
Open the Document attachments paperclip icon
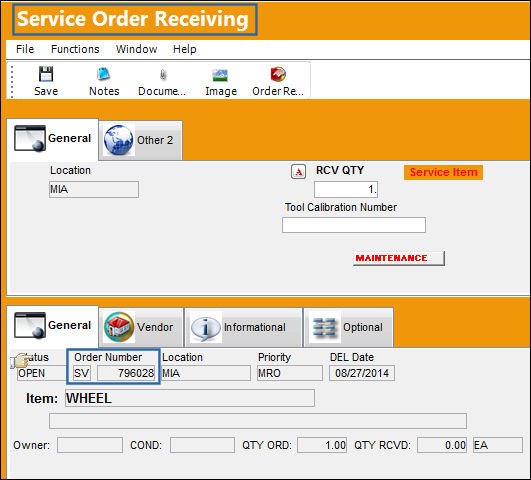click(163, 75)
